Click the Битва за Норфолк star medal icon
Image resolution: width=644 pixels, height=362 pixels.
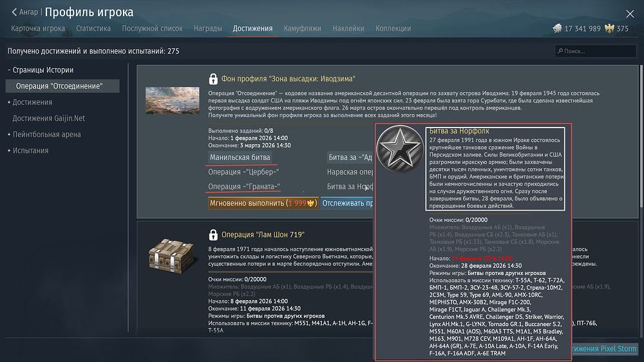tap(400, 149)
